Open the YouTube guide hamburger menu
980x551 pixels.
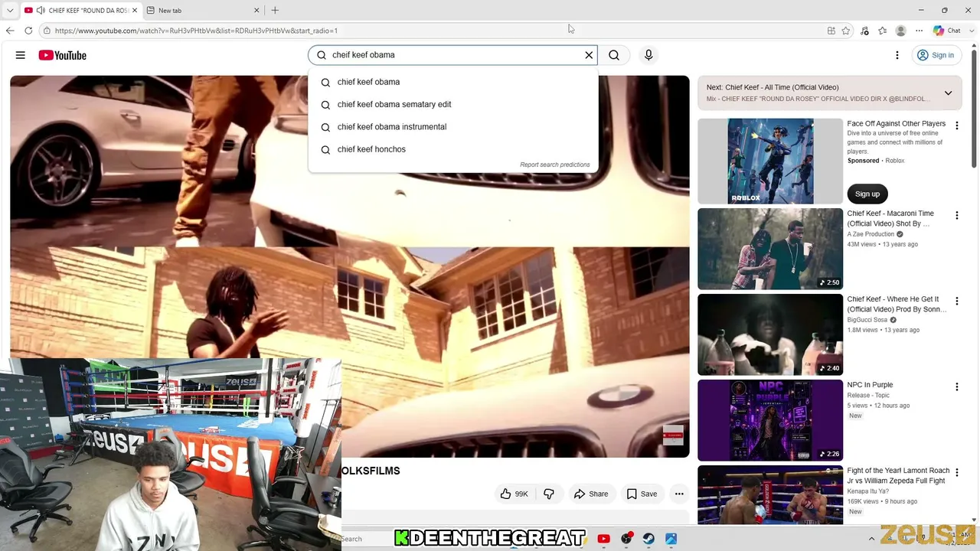21,55
